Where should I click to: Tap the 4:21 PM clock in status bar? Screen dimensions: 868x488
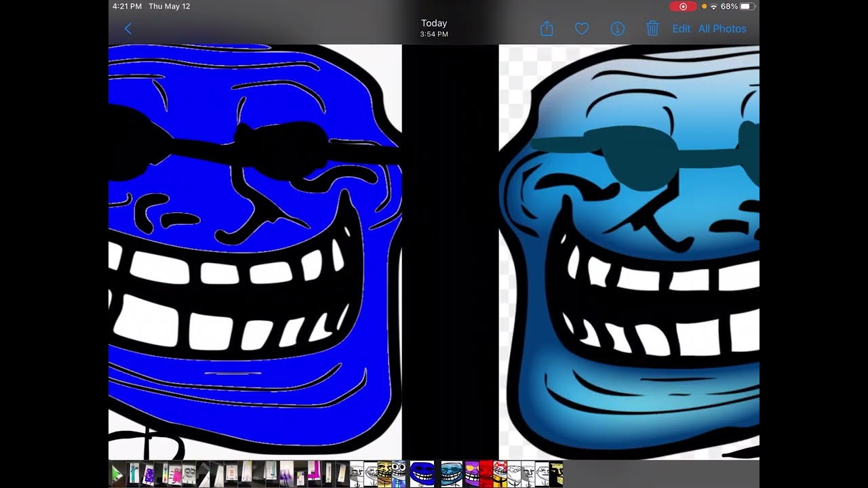127,6
